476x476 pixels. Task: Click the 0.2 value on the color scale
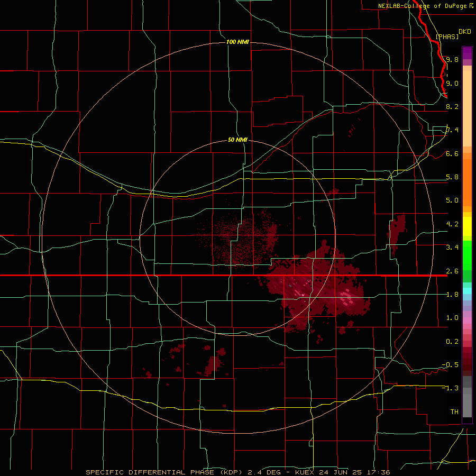[x=452, y=342]
